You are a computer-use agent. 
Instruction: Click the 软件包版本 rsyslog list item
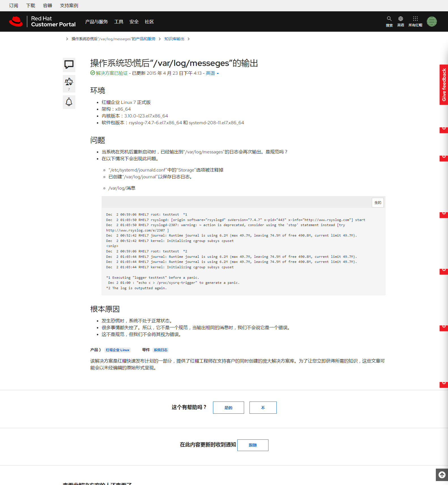(x=173, y=123)
